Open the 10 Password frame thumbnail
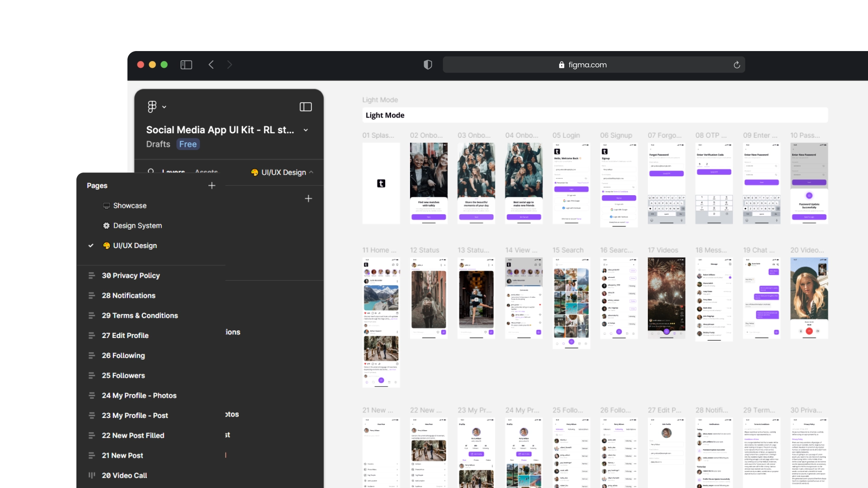Viewport: 868px width, 488px height. point(809,183)
